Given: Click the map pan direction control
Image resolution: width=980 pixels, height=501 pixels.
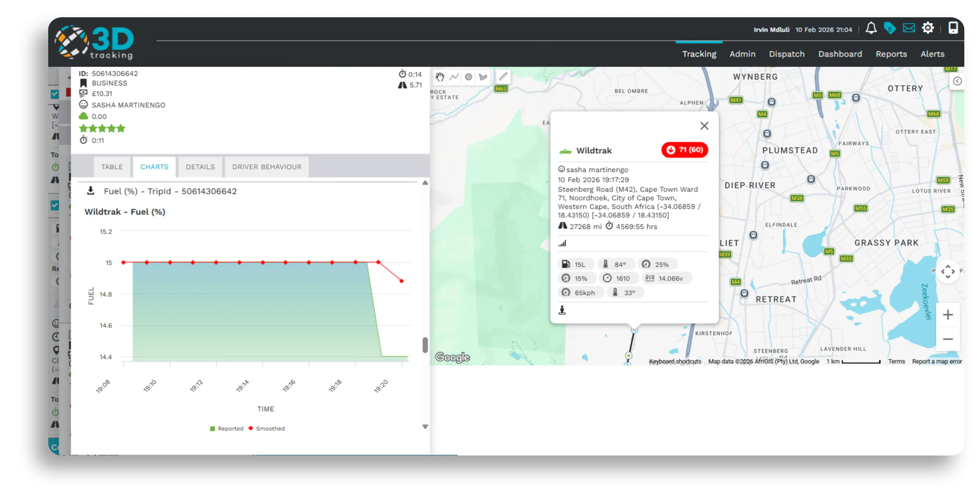Looking at the screenshot, I should (x=948, y=271).
